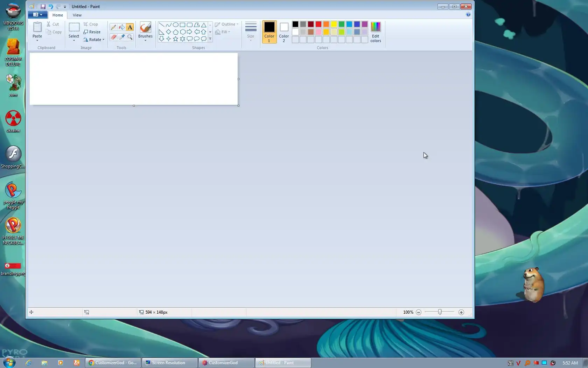Select the Pencil tool
588x368 pixels.
point(113,27)
